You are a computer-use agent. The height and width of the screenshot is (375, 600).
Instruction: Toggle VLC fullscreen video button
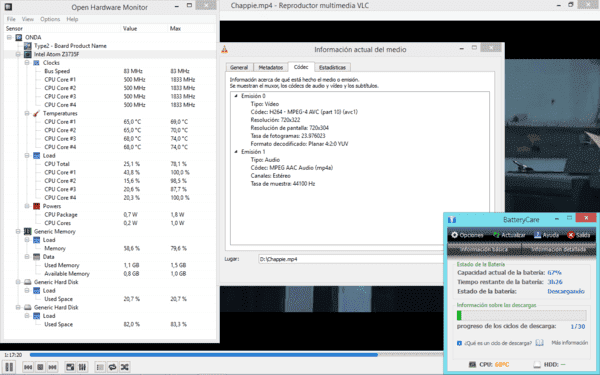point(70,367)
